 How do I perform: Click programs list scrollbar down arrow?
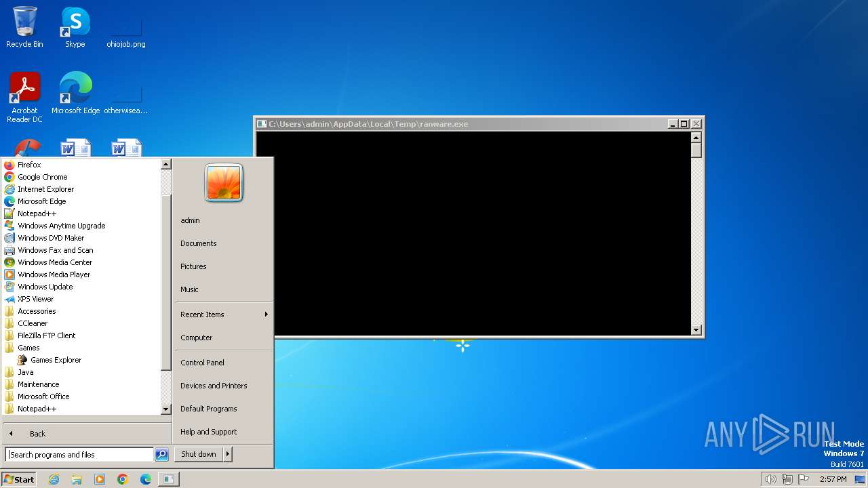click(166, 409)
